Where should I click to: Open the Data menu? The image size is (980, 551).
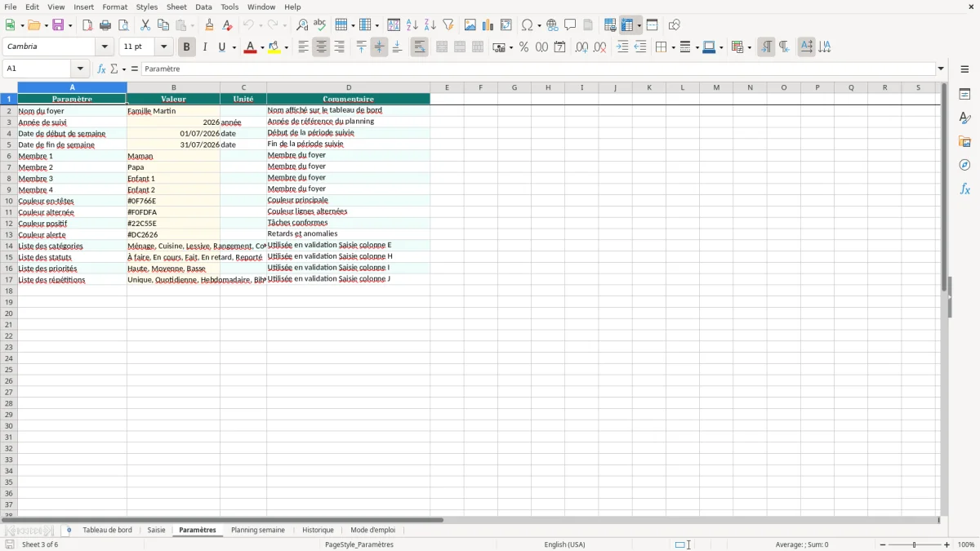pos(203,7)
